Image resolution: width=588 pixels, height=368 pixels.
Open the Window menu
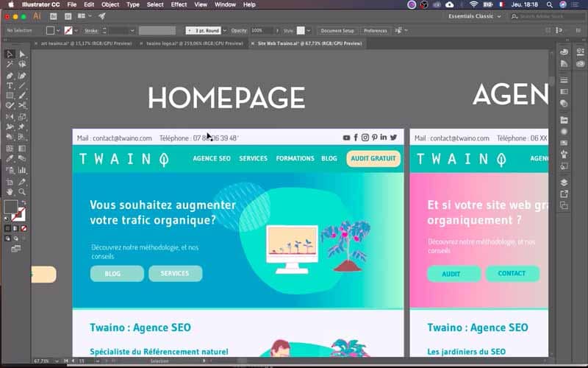(x=225, y=4)
